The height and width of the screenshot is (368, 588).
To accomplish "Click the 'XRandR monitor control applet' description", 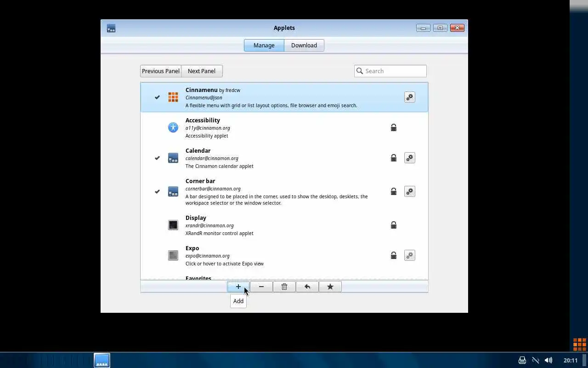I will 220,233.
